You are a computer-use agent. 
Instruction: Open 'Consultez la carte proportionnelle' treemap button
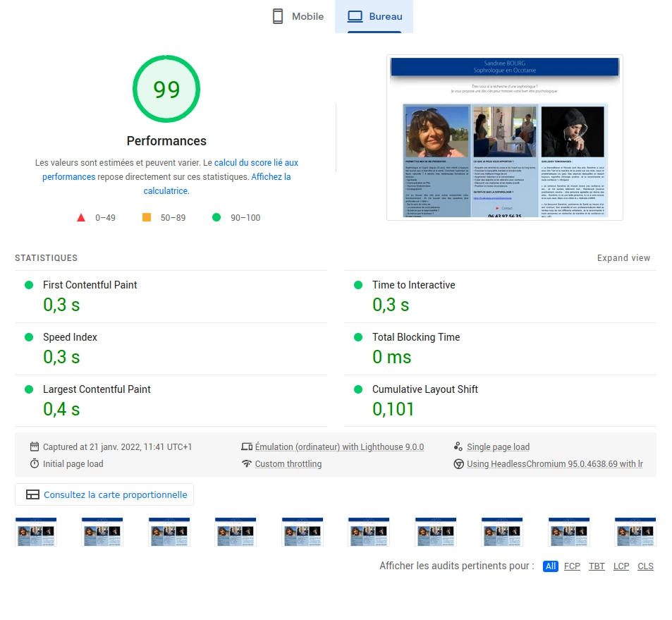pos(104,494)
